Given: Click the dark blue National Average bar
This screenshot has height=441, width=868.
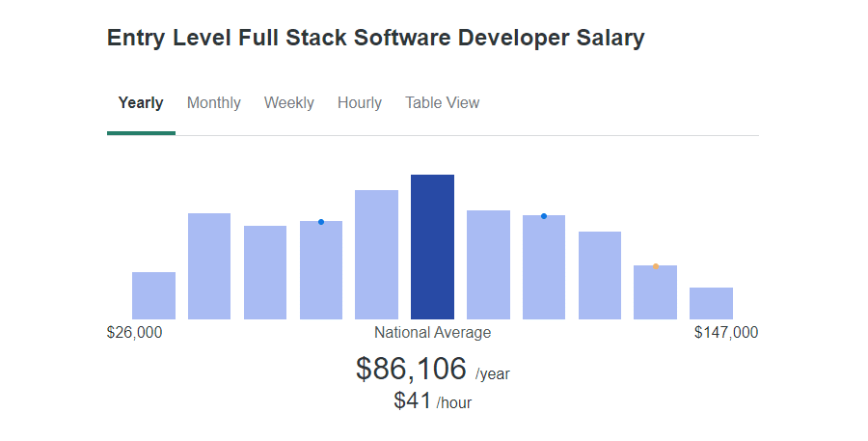Looking at the screenshot, I should point(432,247).
